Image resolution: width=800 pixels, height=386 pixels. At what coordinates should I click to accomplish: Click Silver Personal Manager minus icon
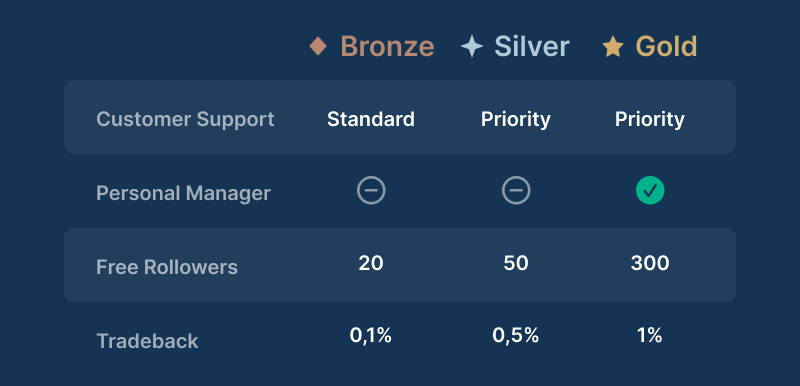coord(516,191)
